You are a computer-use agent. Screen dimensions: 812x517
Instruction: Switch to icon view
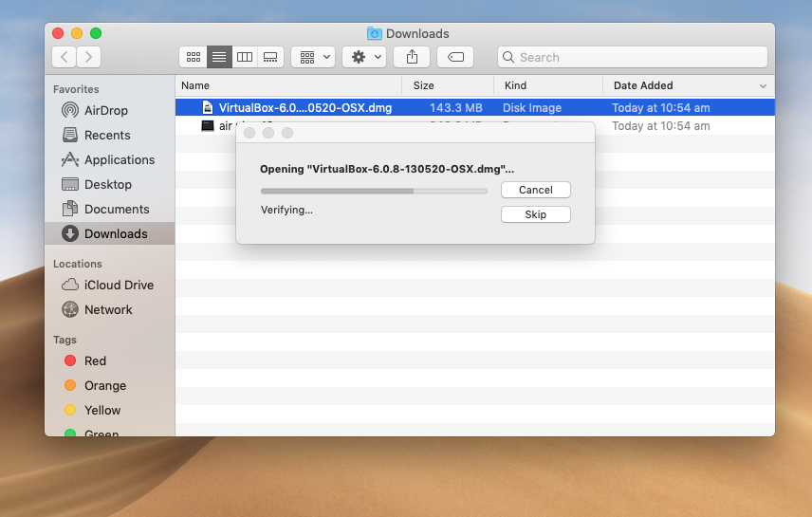coord(194,57)
